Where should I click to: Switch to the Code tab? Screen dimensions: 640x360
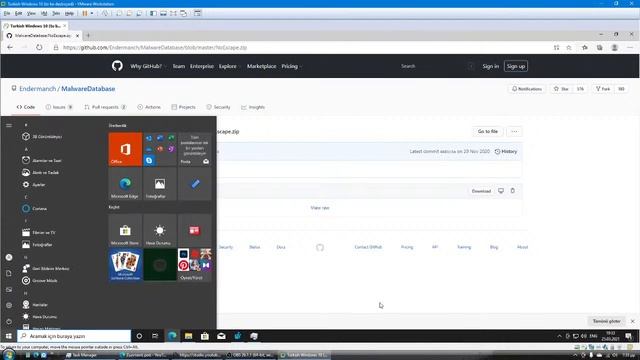(26, 107)
